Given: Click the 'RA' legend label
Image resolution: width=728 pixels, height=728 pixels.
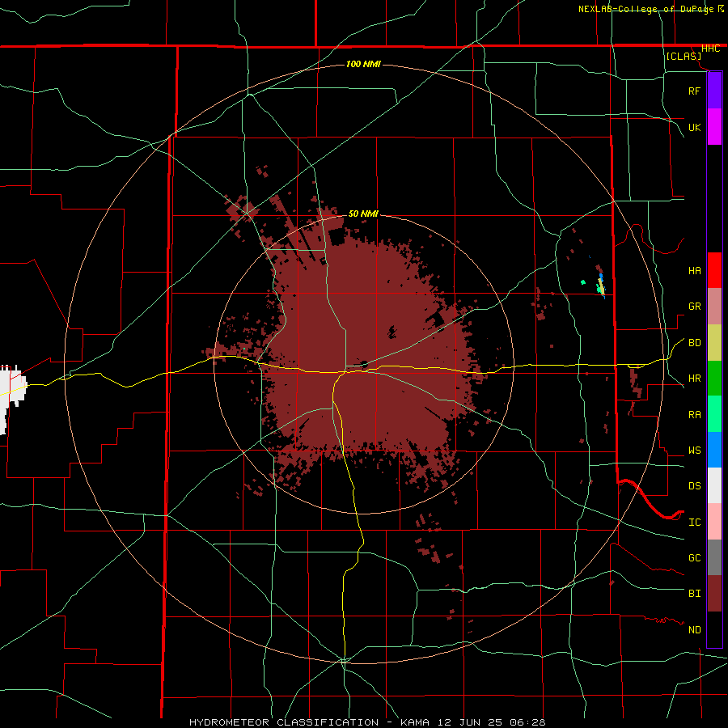Looking at the screenshot, I should (x=694, y=415).
